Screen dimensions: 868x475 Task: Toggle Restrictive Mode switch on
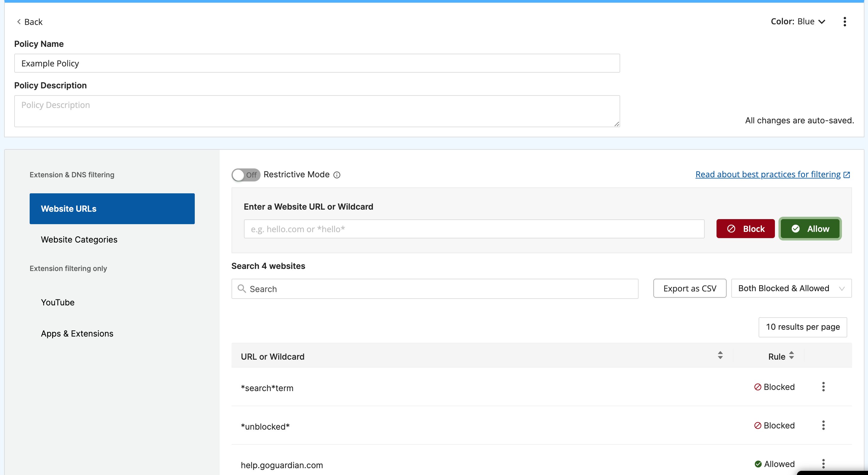click(246, 175)
